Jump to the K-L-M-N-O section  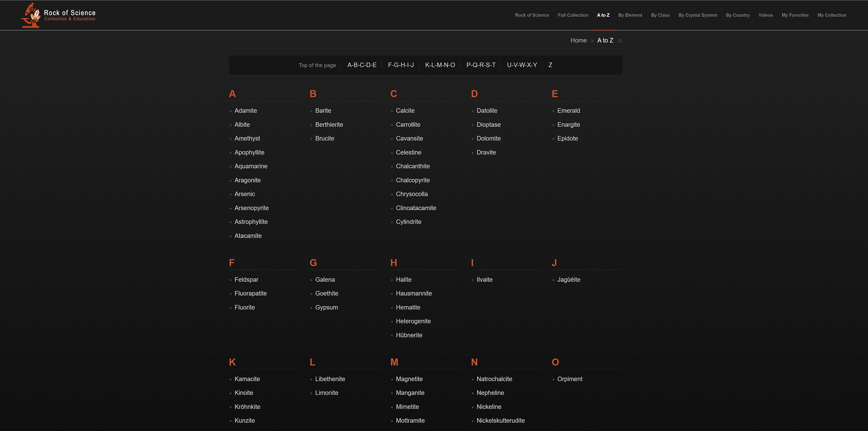(440, 65)
